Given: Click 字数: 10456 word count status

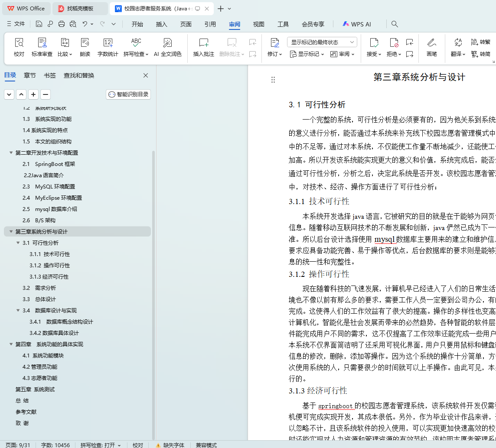Looking at the screenshot, I should tap(55, 445).
